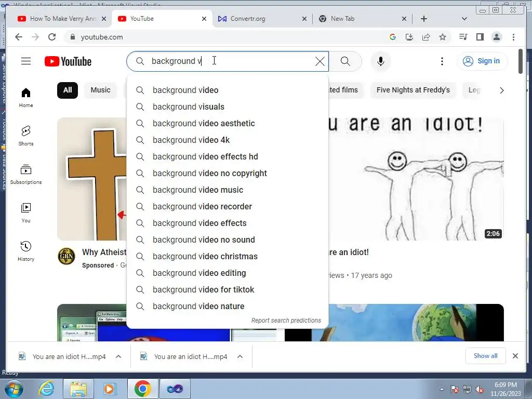Expand first downloaded mp4 options chevron
Screen dimensions: 532x399
[x=118, y=356]
